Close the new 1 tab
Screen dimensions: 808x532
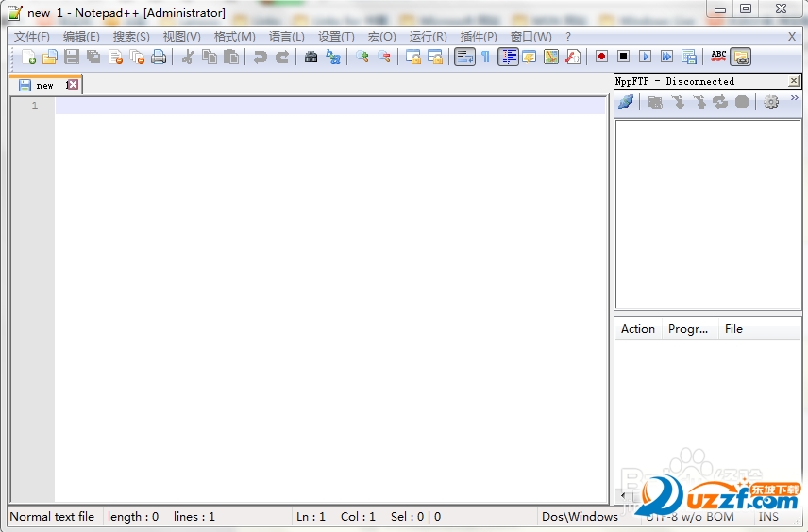[x=74, y=85]
